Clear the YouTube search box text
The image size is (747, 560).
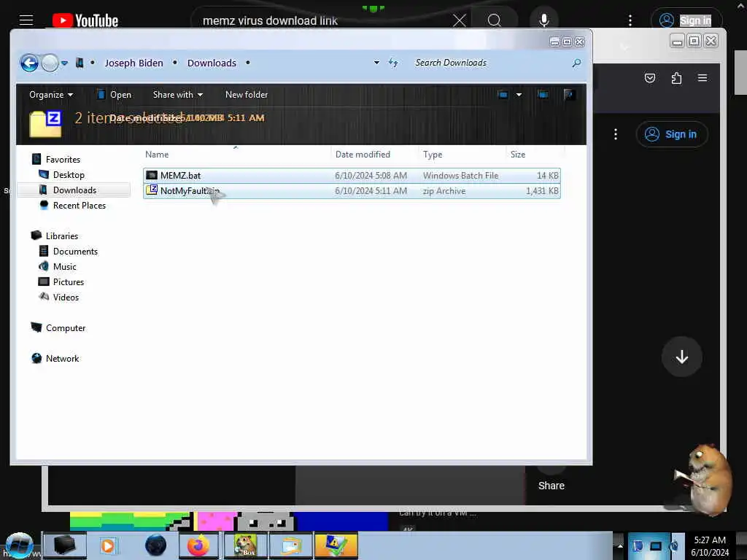pyautogui.click(x=460, y=20)
